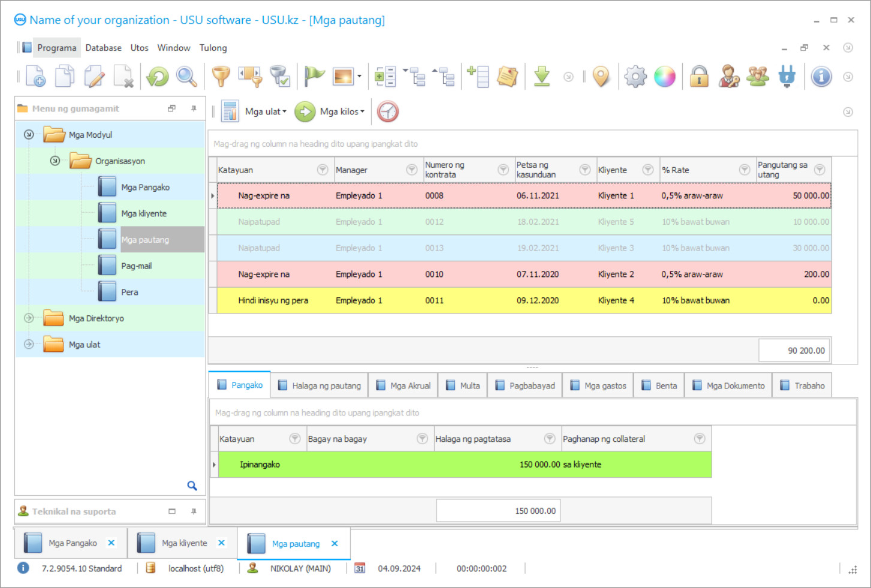
Task: Open the Tulong menu
Action: (213, 48)
